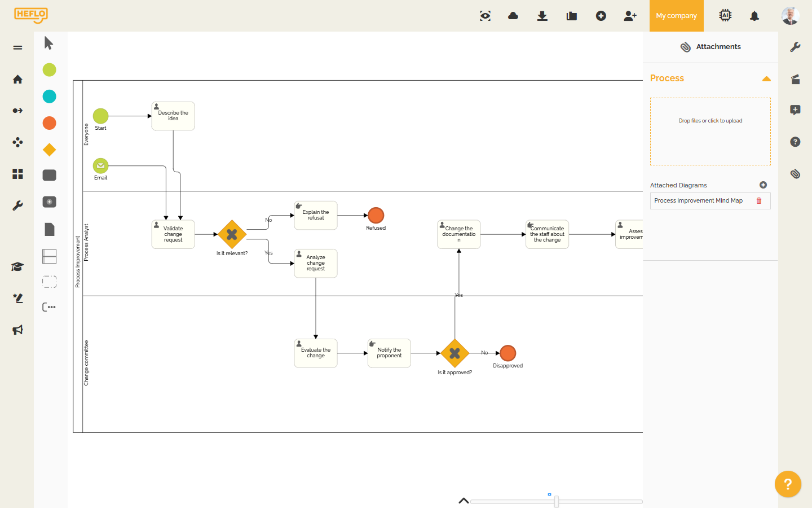Select the pointer cursor tool
812x508 pixels.
click(x=49, y=43)
